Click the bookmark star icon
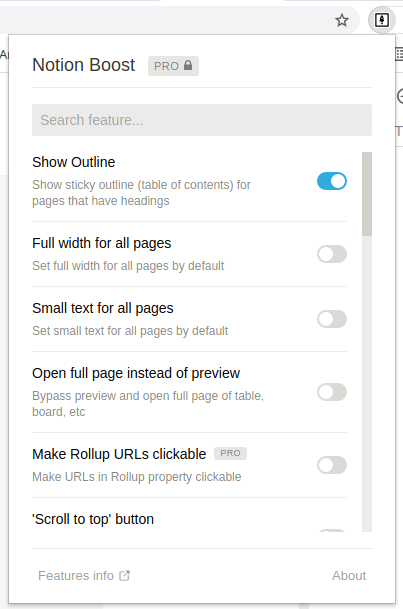The height and width of the screenshot is (609, 403). click(x=342, y=20)
